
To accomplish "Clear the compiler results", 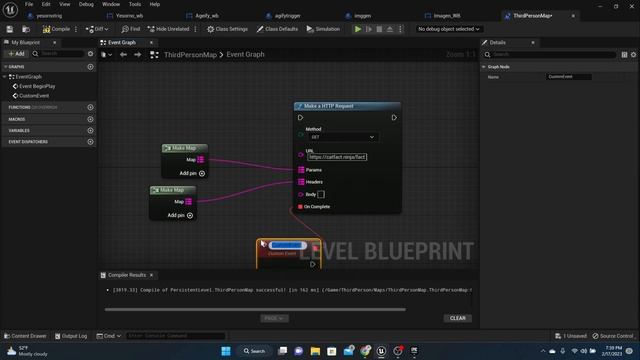I will pyautogui.click(x=458, y=318).
